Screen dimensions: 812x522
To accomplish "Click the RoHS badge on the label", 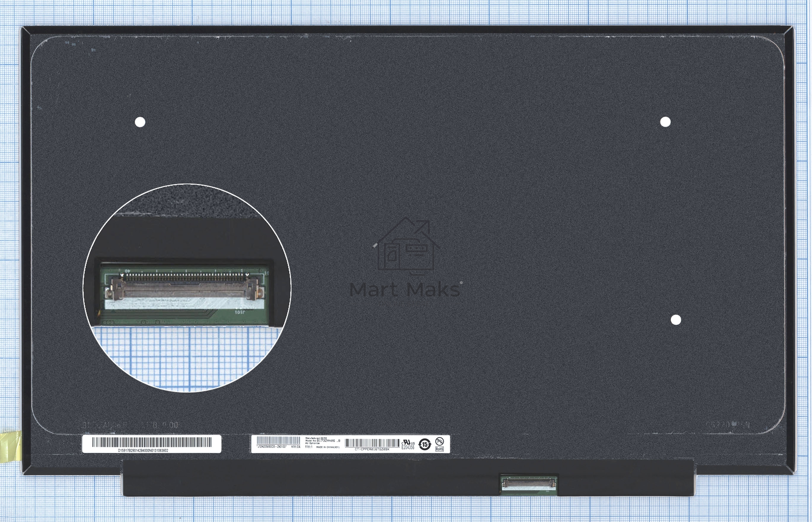I will click(439, 449).
